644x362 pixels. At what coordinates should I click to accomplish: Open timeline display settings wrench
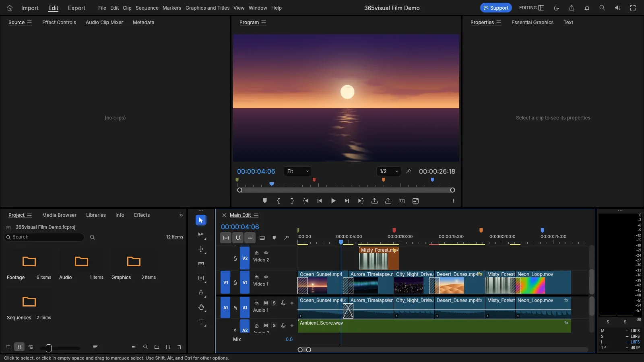(287, 238)
